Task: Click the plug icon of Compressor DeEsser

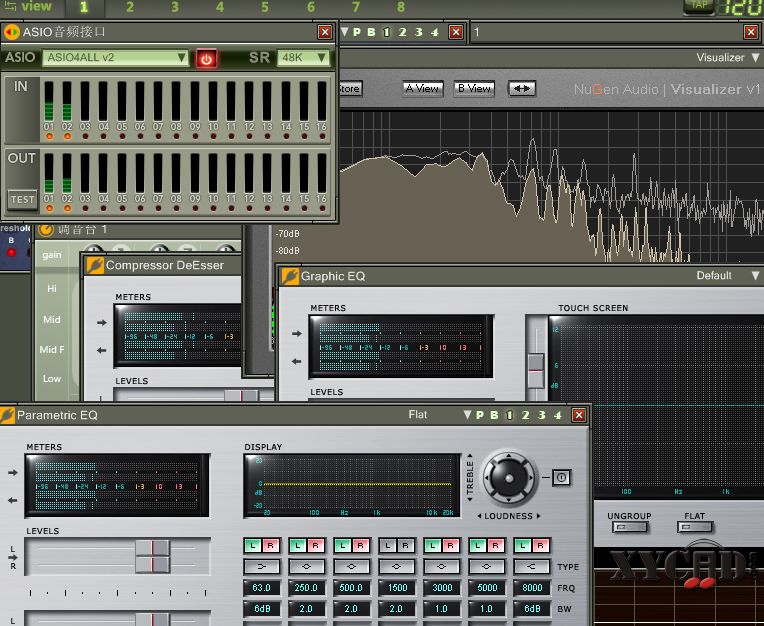Action: coord(95,266)
